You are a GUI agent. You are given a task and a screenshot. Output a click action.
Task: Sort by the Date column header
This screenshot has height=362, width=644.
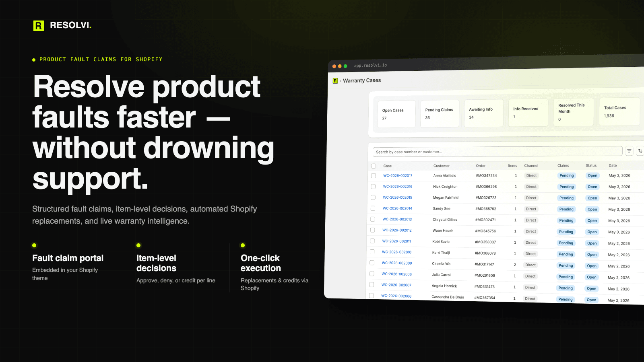613,165
